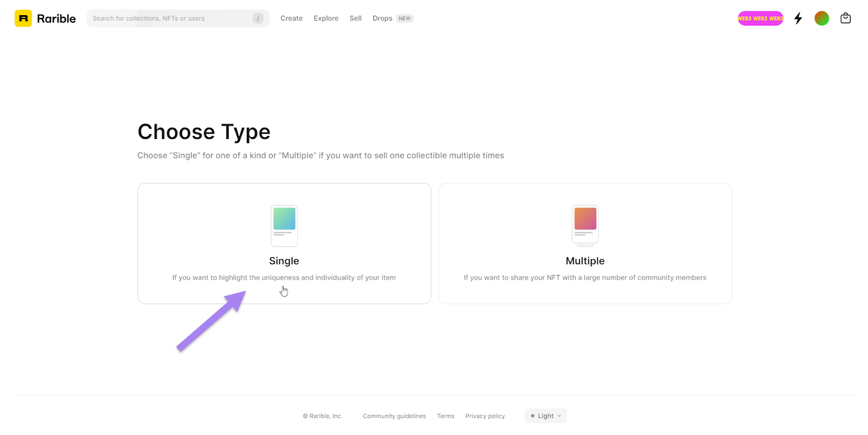The width and height of the screenshot is (868, 435).
Task: Open the lightning bolt activity icon
Action: [798, 18]
